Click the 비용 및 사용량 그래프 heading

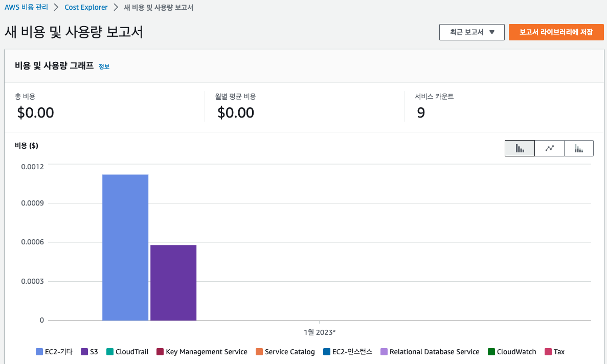(x=54, y=66)
